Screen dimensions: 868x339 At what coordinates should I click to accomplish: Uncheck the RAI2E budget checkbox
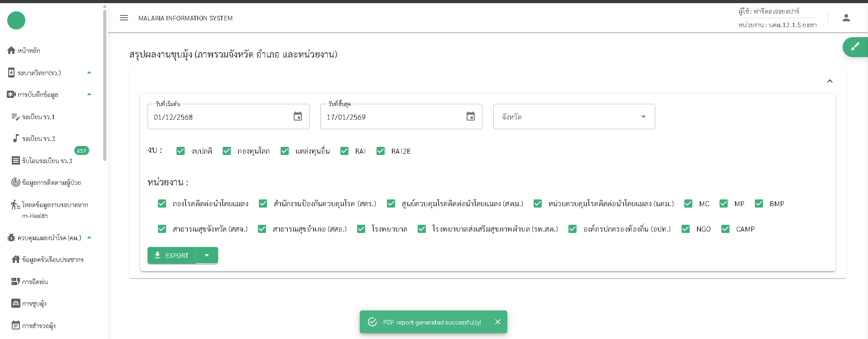(x=381, y=151)
